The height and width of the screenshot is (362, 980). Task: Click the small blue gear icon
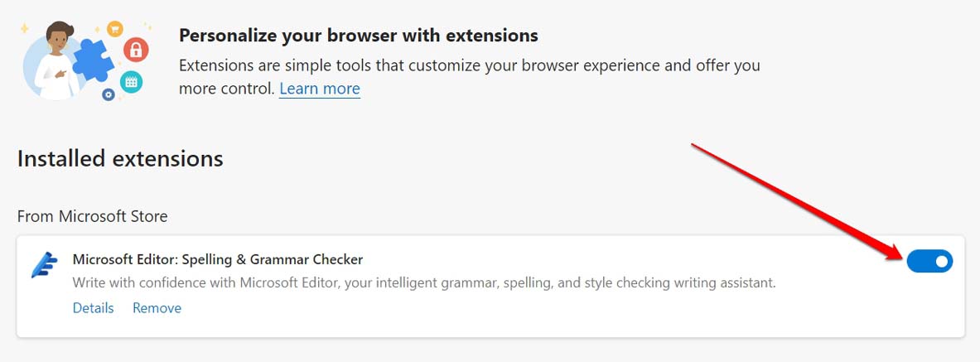[108, 95]
